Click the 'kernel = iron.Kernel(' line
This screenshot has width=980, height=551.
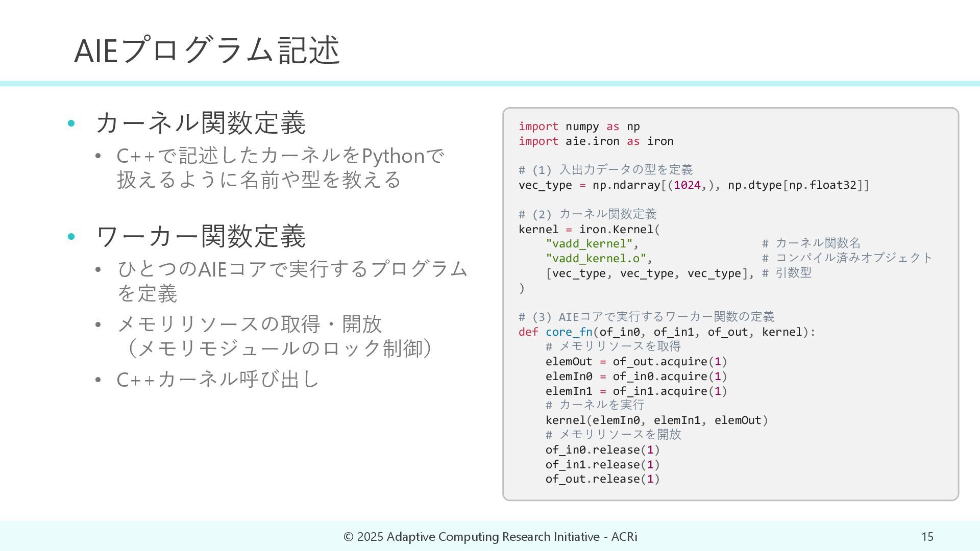(x=589, y=230)
